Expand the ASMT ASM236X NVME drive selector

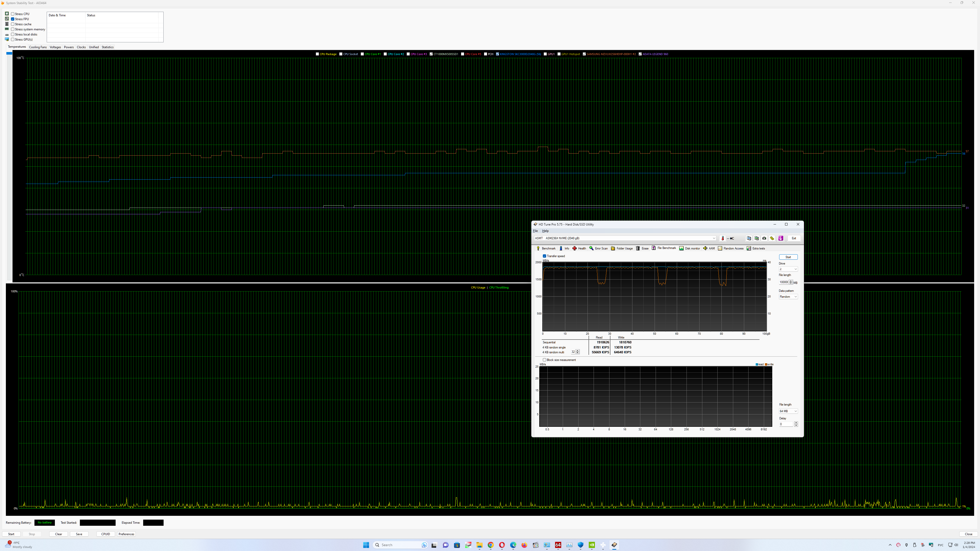(714, 239)
